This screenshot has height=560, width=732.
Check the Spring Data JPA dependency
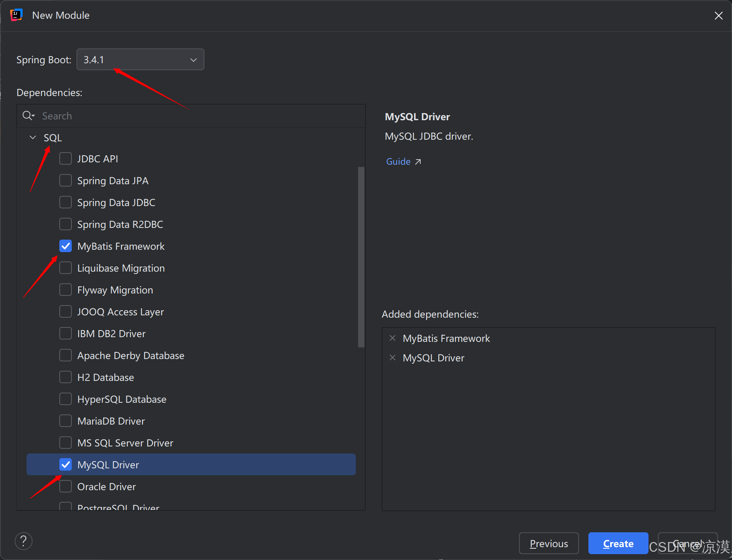coord(66,180)
